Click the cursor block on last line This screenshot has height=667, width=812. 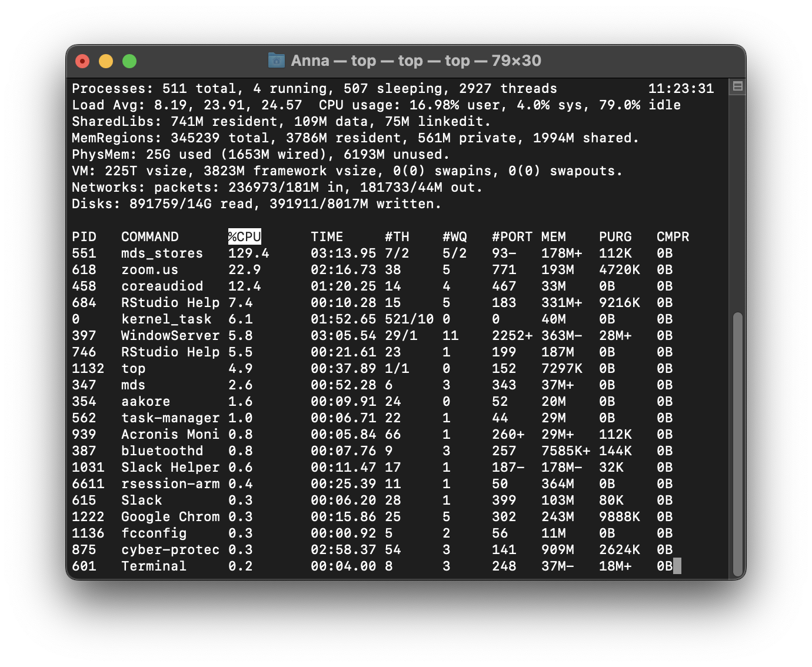[677, 566]
